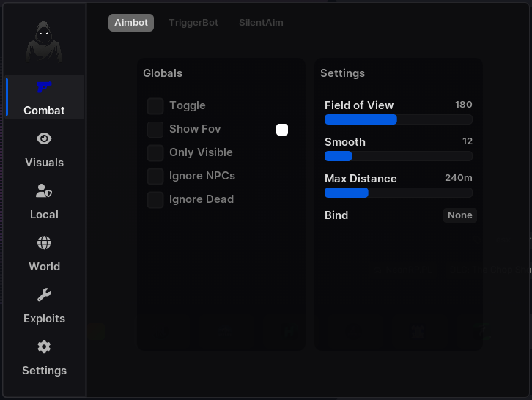The width and height of the screenshot is (532, 400).
Task: Open the Combat section gun icon
Action: (44, 87)
